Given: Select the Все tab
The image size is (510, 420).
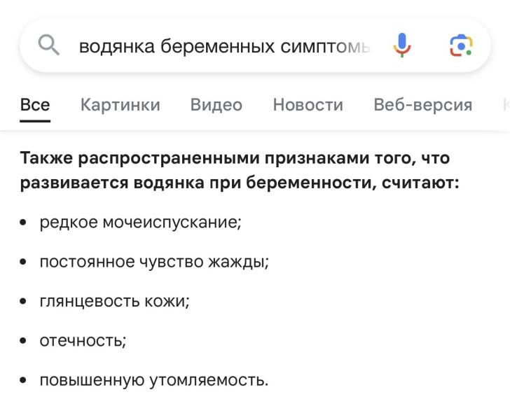Looking at the screenshot, I should pyautogui.click(x=35, y=105).
